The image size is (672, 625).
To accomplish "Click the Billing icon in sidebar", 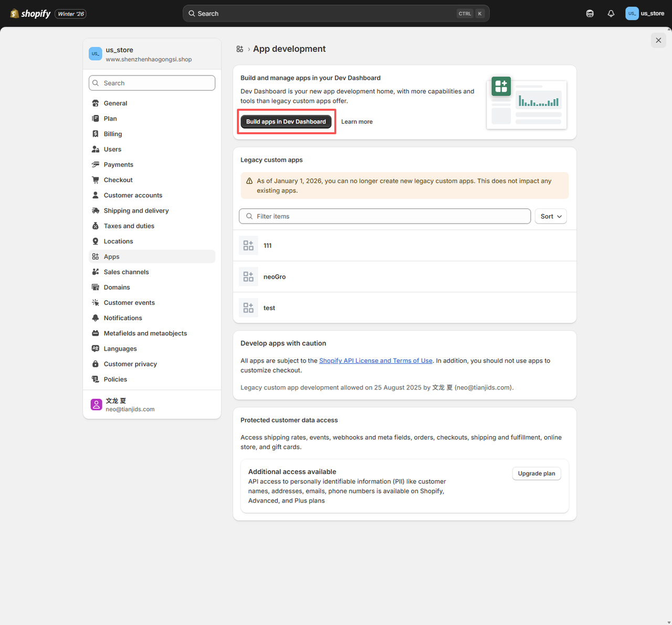I will tap(96, 134).
